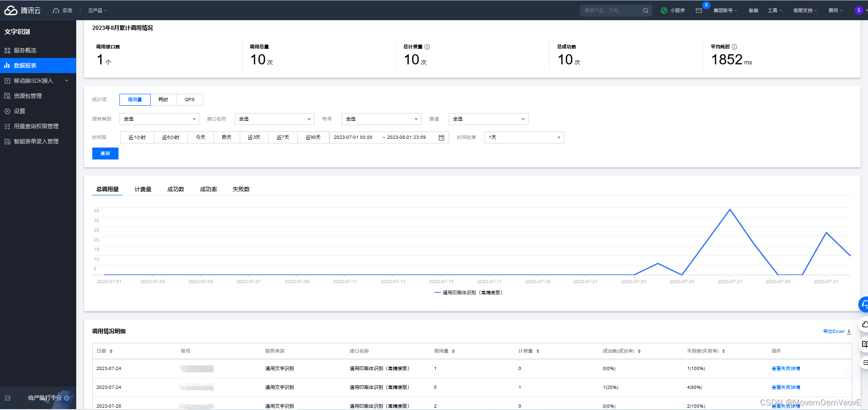The image size is (868, 410).
Task: Select the 调用量 statistic option
Action: (135, 100)
